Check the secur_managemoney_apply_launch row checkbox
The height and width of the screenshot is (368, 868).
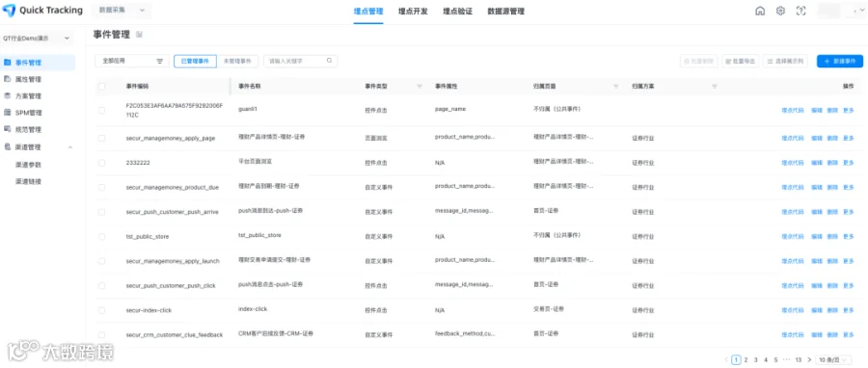pos(101,261)
